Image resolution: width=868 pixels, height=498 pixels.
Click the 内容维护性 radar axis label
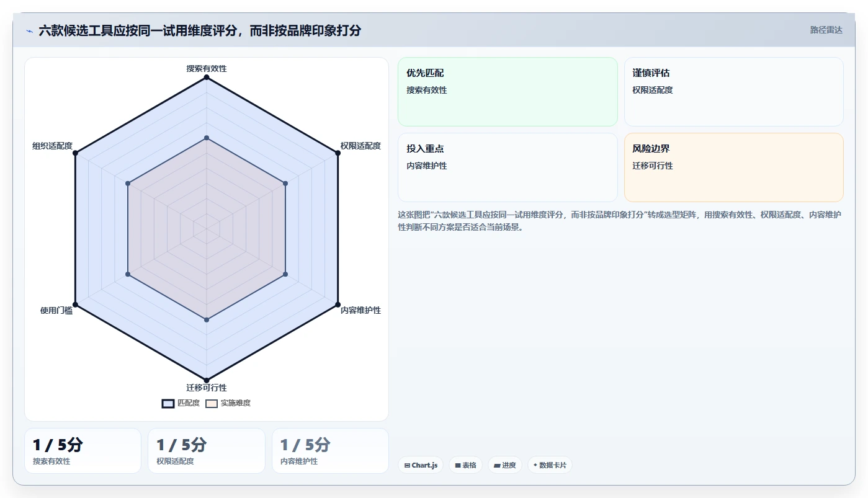point(360,310)
